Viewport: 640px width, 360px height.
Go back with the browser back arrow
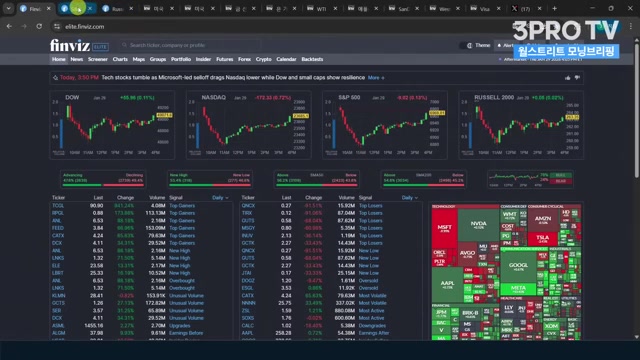pos(9,27)
